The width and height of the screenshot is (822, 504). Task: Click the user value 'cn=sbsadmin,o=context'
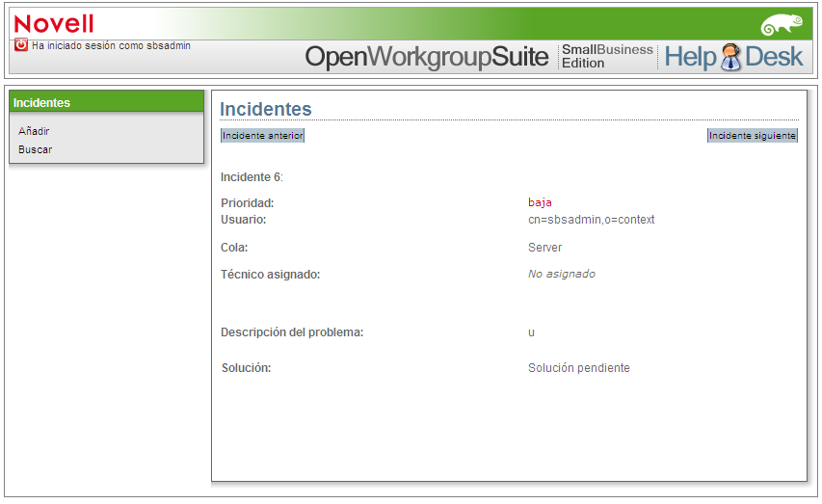(592, 220)
